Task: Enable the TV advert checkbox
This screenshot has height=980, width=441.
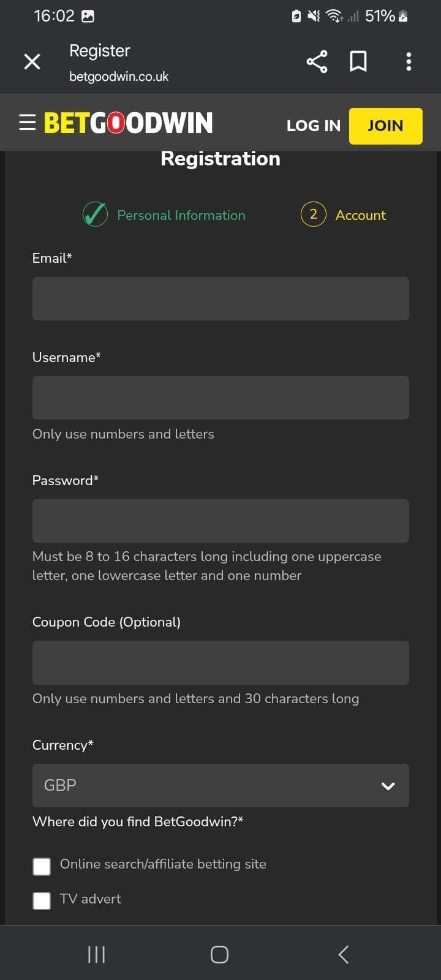Action: 42,901
